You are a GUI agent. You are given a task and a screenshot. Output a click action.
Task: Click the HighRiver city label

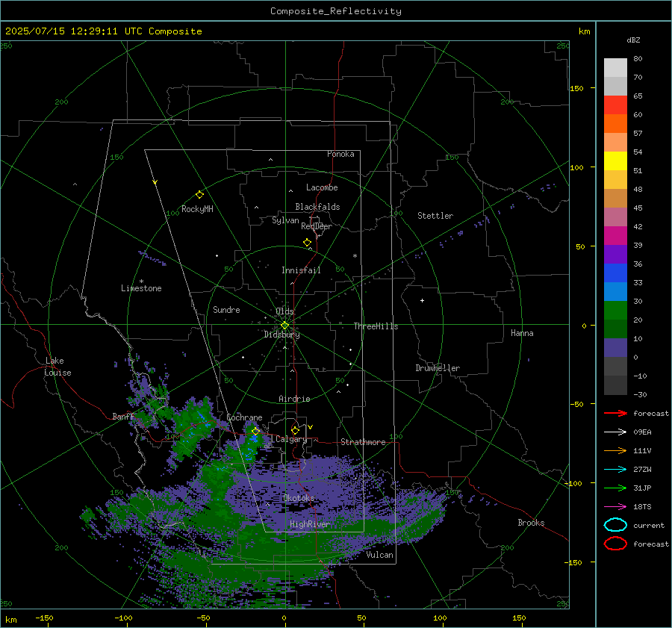[310, 524]
